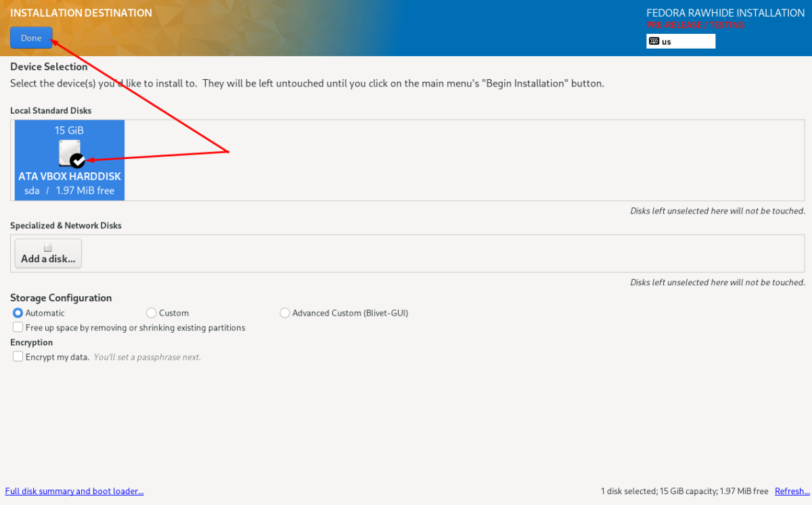Click the 'us' keyboard layout text

tap(667, 41)
